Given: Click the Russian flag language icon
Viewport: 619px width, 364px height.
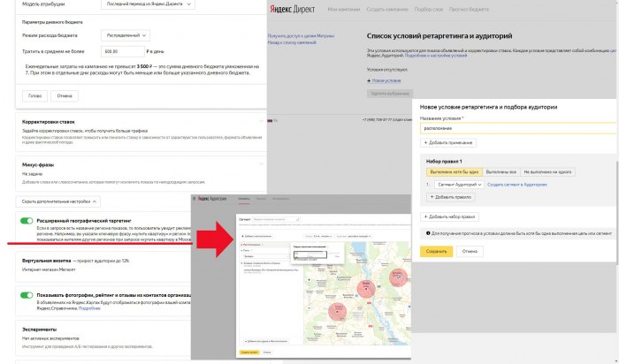Looking at the screenshot, I should (x=271, y=120).
